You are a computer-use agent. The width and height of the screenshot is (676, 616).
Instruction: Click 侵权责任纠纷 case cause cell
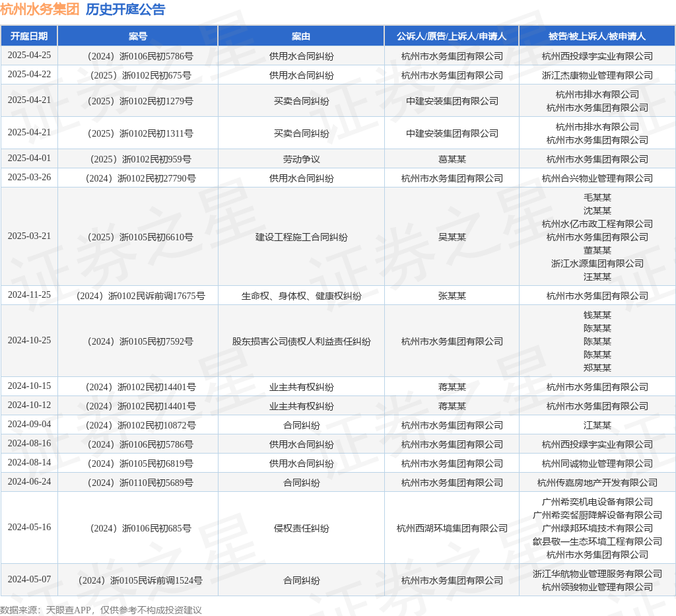click(x=301, y=528)
